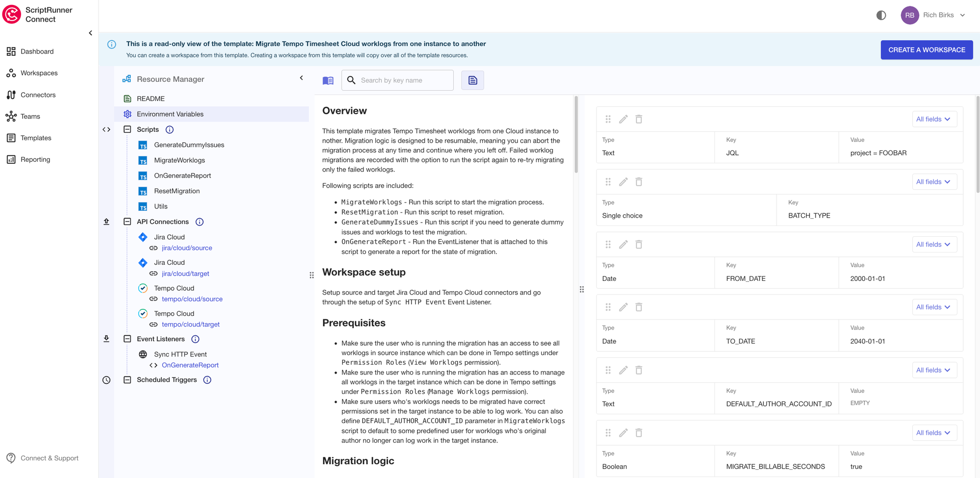Image resolution: width=980 pixels, height=478 pixels.
Task: Collapse the main sidebar with the chevron
Action: (90, 33)
